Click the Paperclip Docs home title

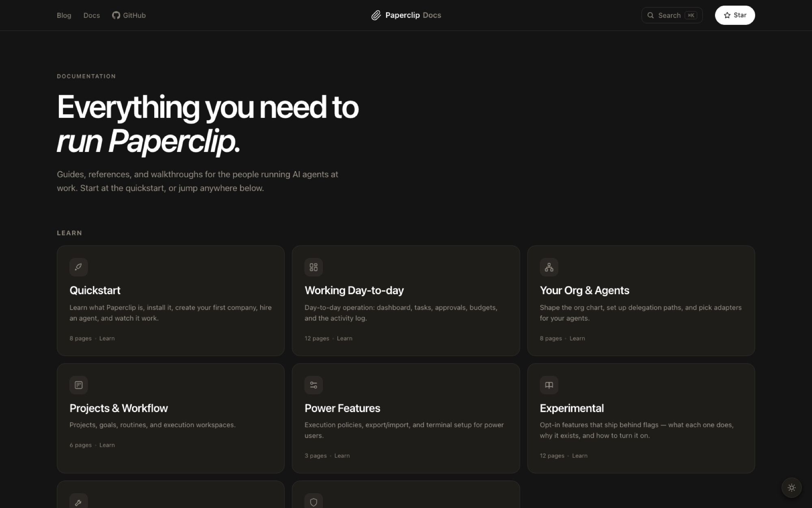[406, 15]
